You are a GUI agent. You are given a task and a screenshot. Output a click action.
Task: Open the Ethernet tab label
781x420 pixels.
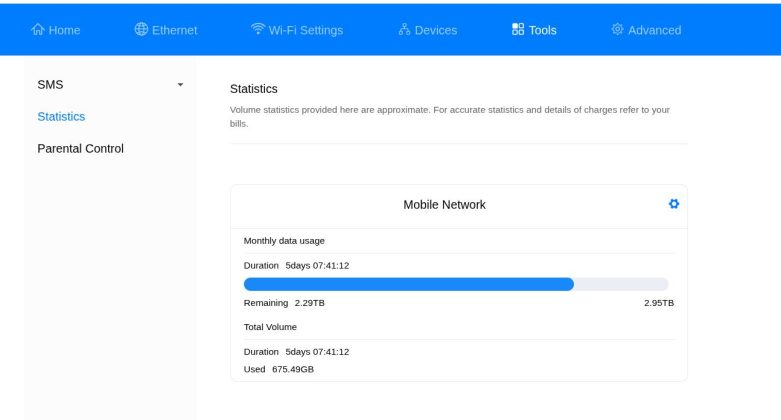[174, 30]
